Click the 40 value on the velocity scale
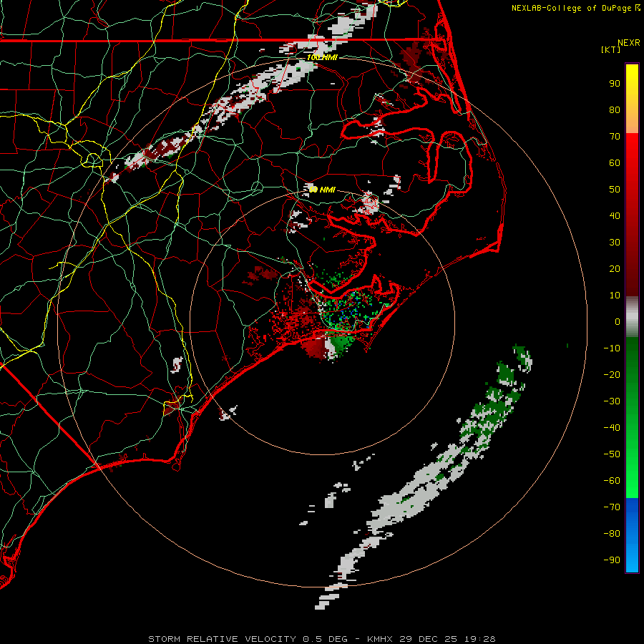The image size is (644, 644). point(615,216)
